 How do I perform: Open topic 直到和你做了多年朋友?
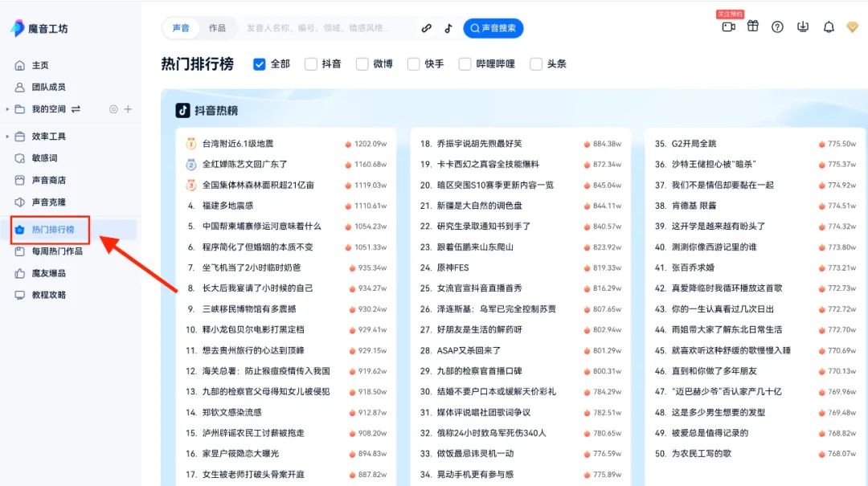coord(714,371)
